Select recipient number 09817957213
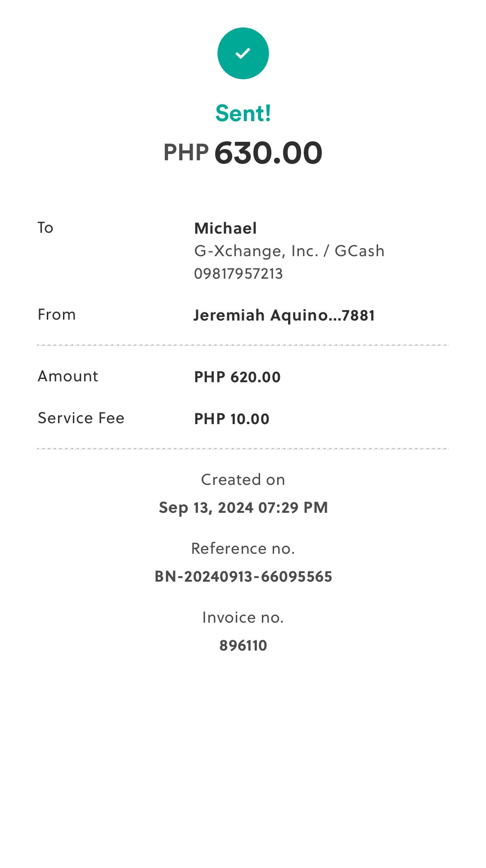 (x=238, y=274)
